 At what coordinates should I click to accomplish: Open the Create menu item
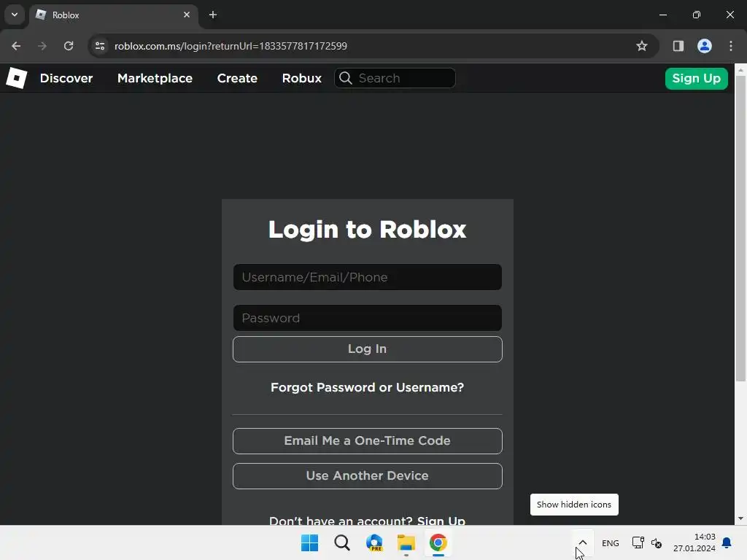click(237, 78)
